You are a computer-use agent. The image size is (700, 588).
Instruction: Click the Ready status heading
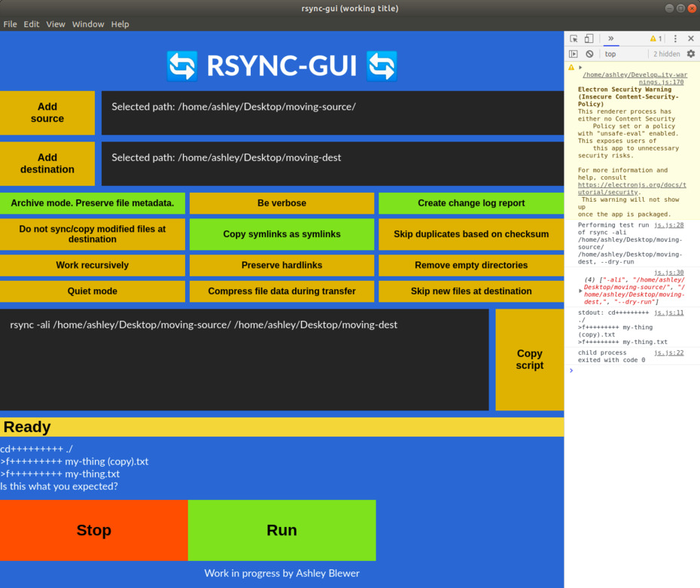pos(27,427)
